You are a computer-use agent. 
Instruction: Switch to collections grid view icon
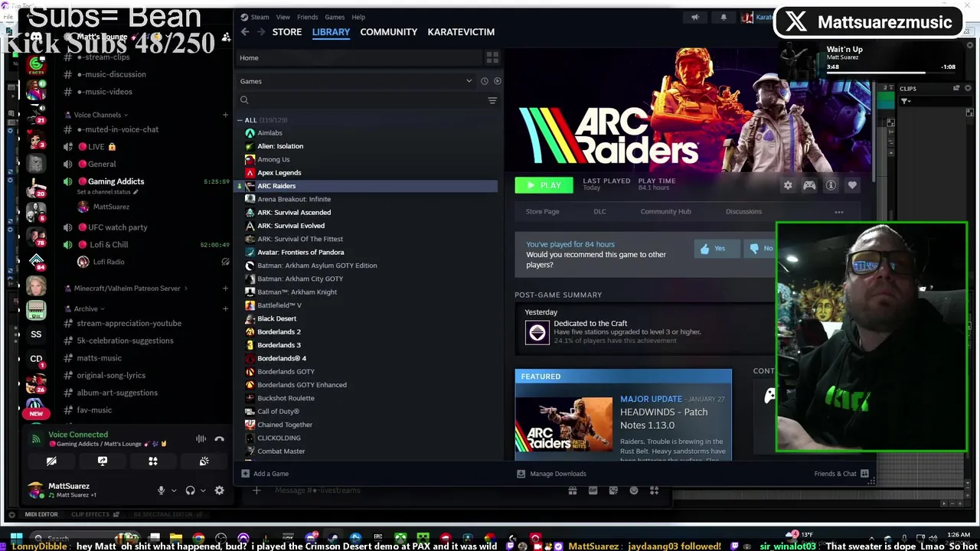click(492, 58)
